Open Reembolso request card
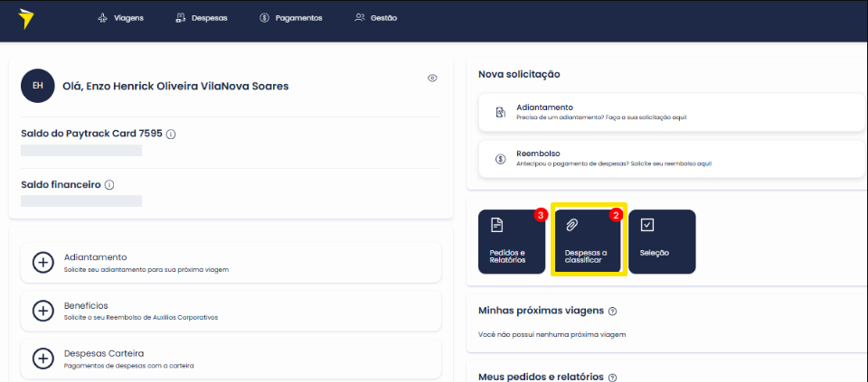Image resolution: width=868 pixels, height=382 pixels. click(x=672, y=159)
